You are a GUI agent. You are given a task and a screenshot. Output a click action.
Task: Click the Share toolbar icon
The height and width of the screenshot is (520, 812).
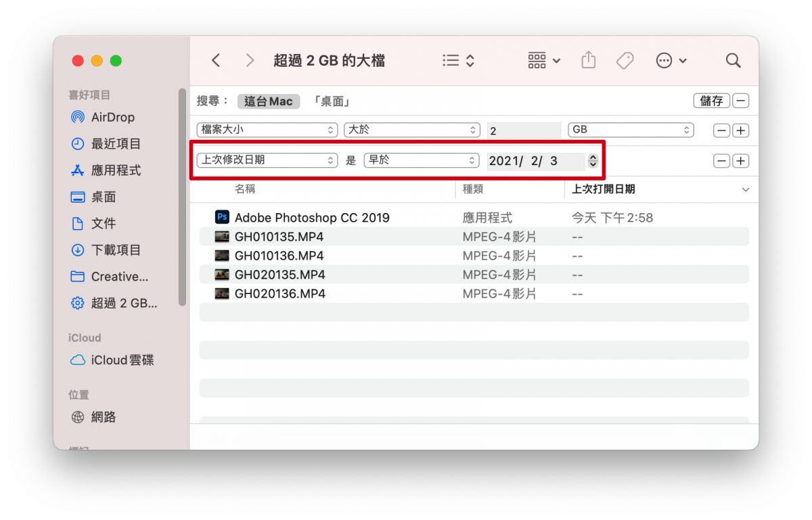click(589, 61)
